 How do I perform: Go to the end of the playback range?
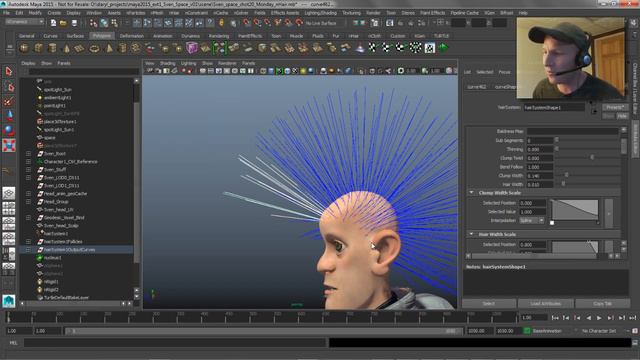[632, 318]
